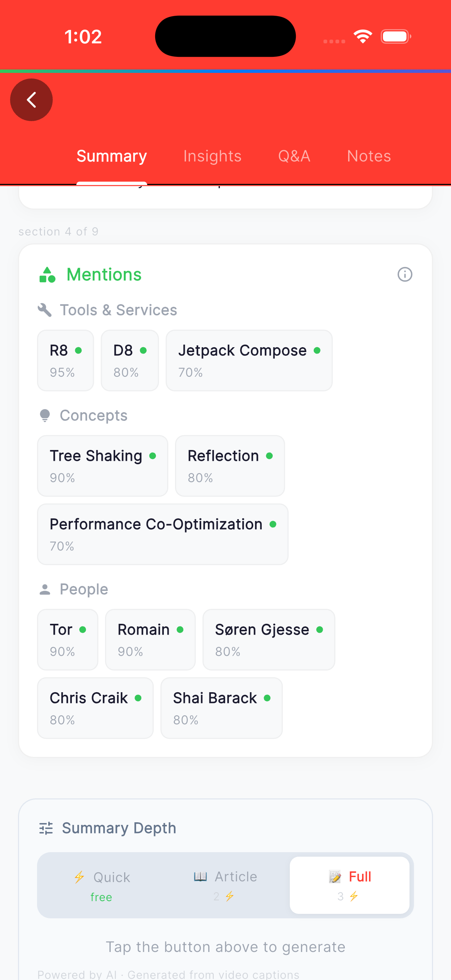This screenshot has height=980, width=451.
Task: Select the Full summary depth
Action: (349, 885)
